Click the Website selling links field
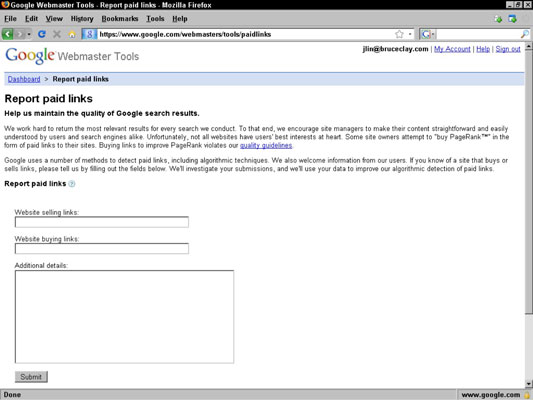This screenshot has height=400, width=533. click(x=102, y=222)
